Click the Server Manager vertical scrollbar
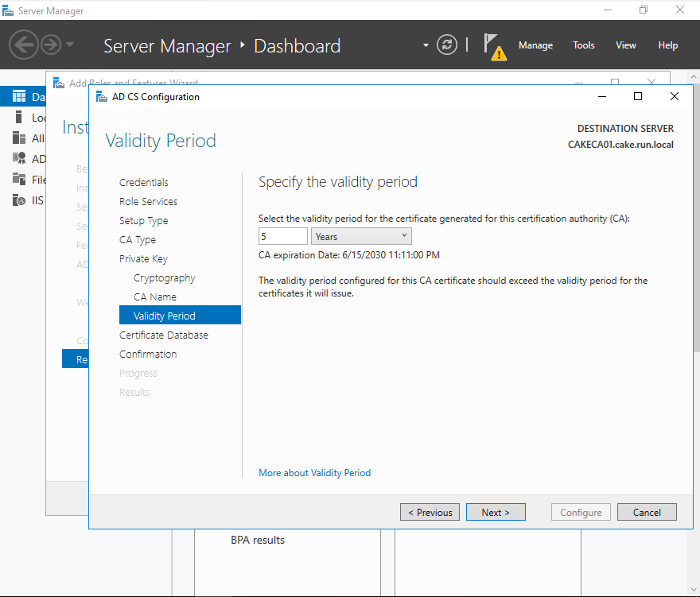Viewport: 700px width, 597px height. click(697, 219)
